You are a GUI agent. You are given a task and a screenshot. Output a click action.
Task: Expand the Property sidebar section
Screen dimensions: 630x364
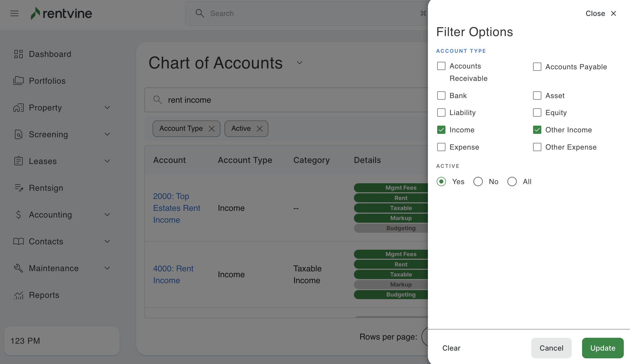pos(107,108)
